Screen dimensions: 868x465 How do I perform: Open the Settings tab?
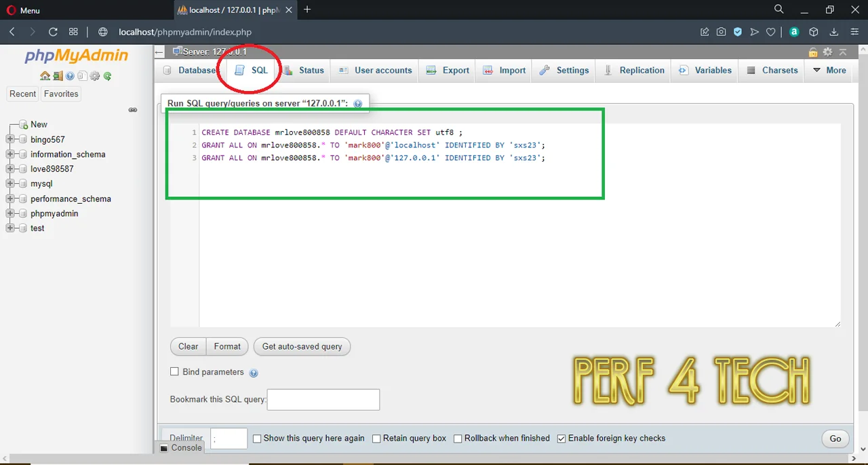564,70
